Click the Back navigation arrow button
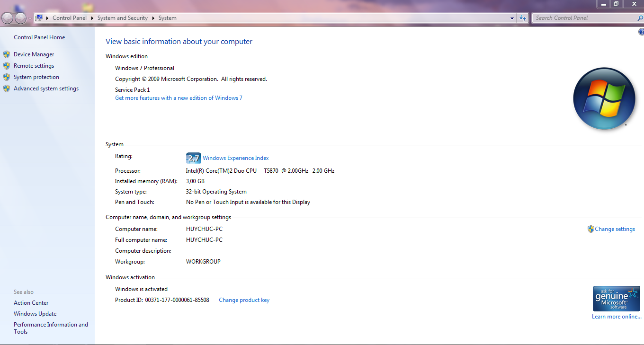 (7, 18)
